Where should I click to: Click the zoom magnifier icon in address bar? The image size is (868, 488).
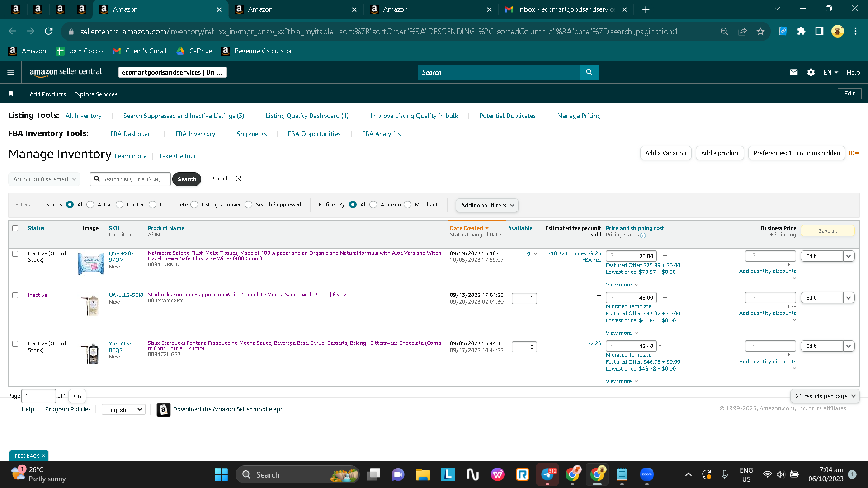coord(724,31)
